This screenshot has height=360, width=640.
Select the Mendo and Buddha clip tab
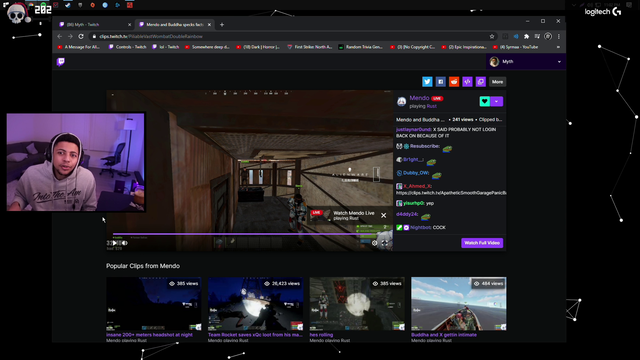pos(174,24)
